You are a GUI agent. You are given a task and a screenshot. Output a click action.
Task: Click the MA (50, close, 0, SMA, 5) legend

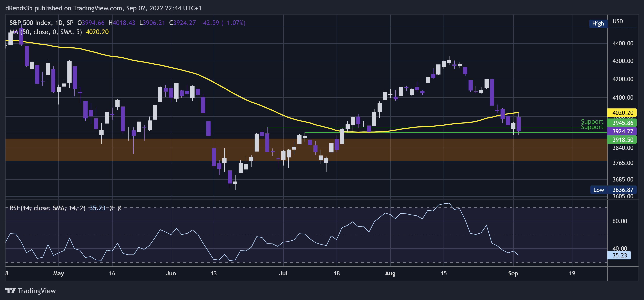pos(46,32)
